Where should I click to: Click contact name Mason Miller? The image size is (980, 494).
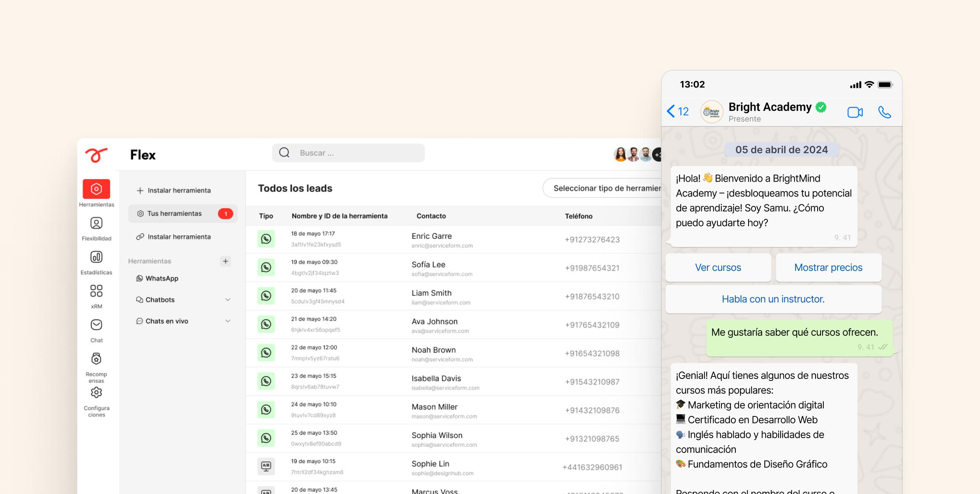coord(435,407)
